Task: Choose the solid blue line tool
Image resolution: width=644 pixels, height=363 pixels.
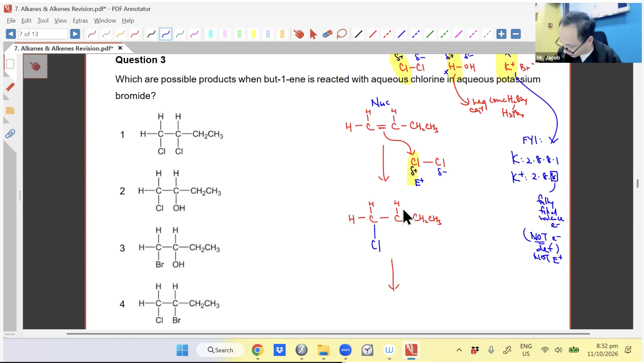Action: click(402, 34)
